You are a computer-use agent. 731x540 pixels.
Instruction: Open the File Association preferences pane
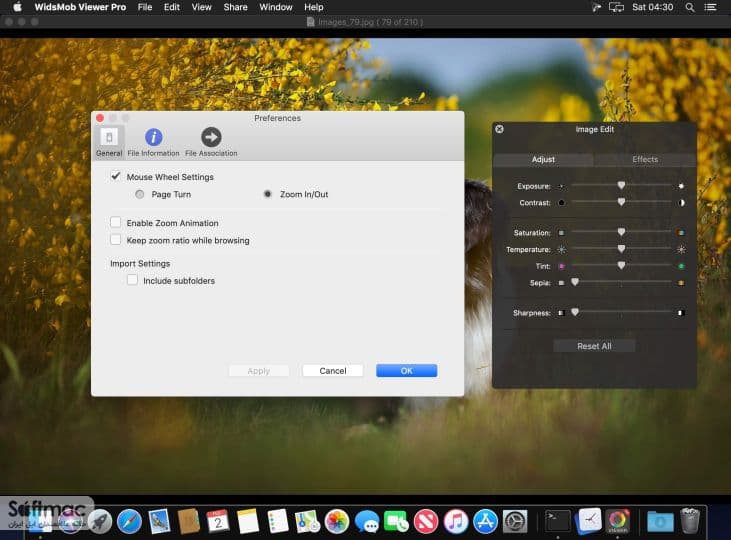click(211, 142)
